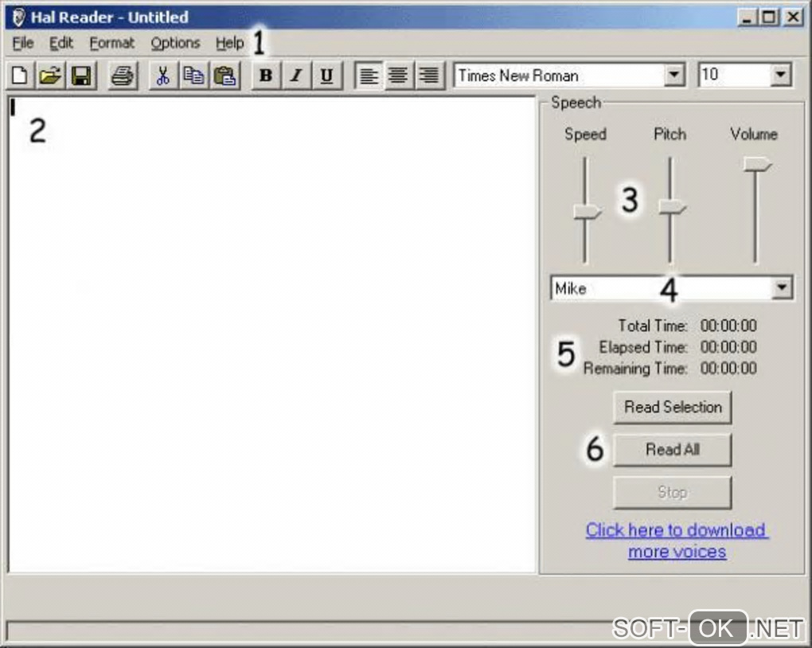Open the Edit menu

[x=61, y=43]
